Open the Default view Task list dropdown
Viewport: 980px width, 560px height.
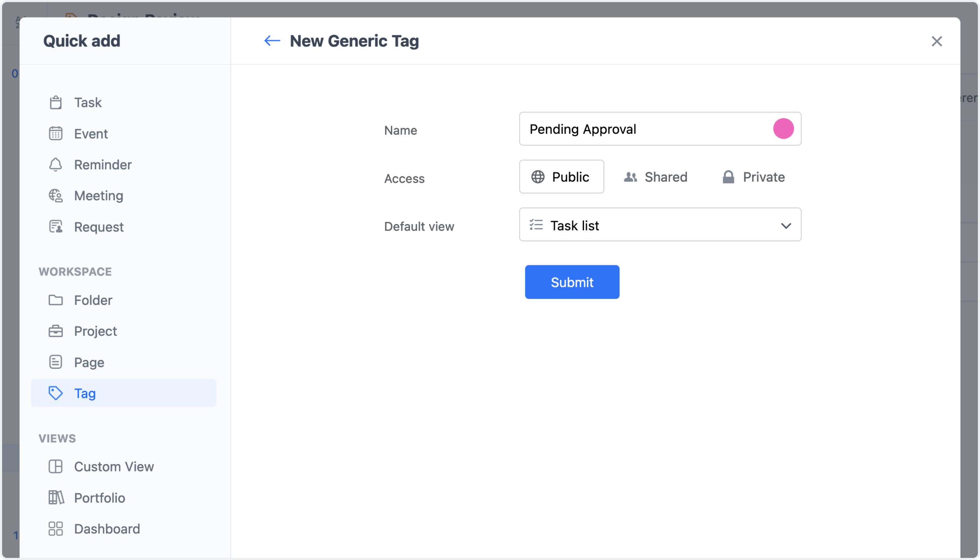[x=660, y=225]
